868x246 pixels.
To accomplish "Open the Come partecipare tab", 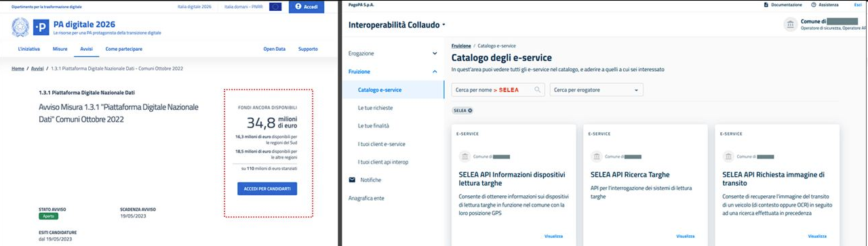I will (x=123, y=49).
